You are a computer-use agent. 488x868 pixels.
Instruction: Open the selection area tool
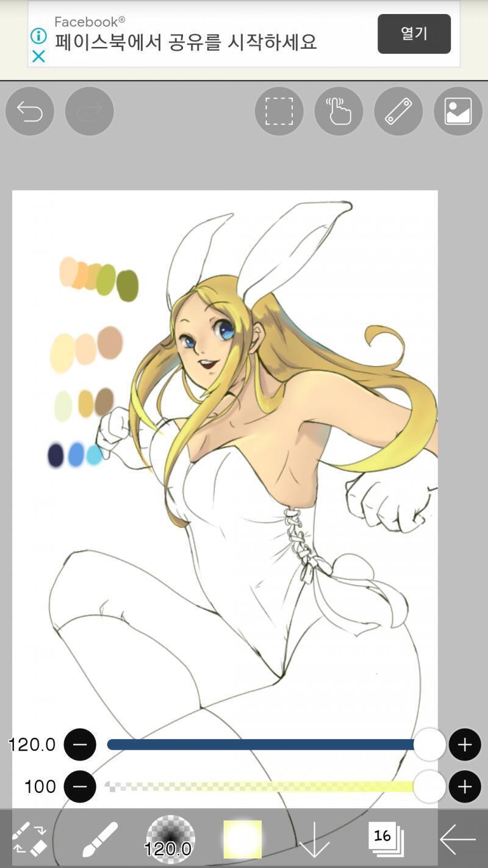click(x=279, y=112)
